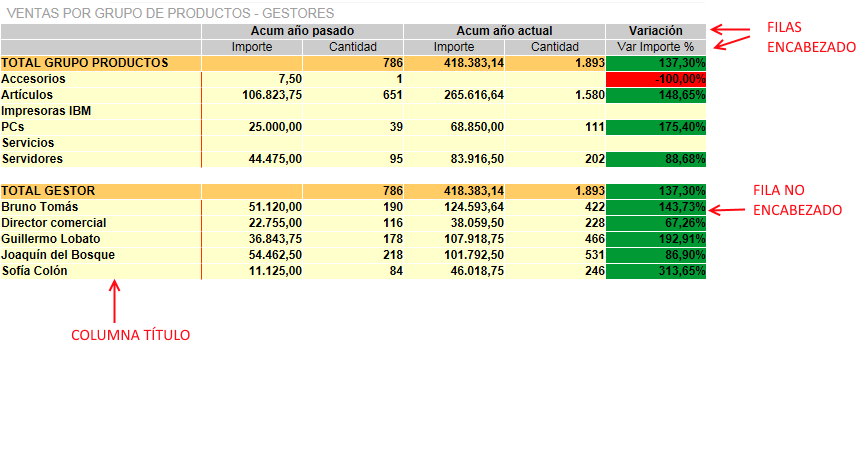Image resolution: width=857 pixels, height=450 pixels.
Task: Click the "Acum año actual" header
Action: click(504, 31)
